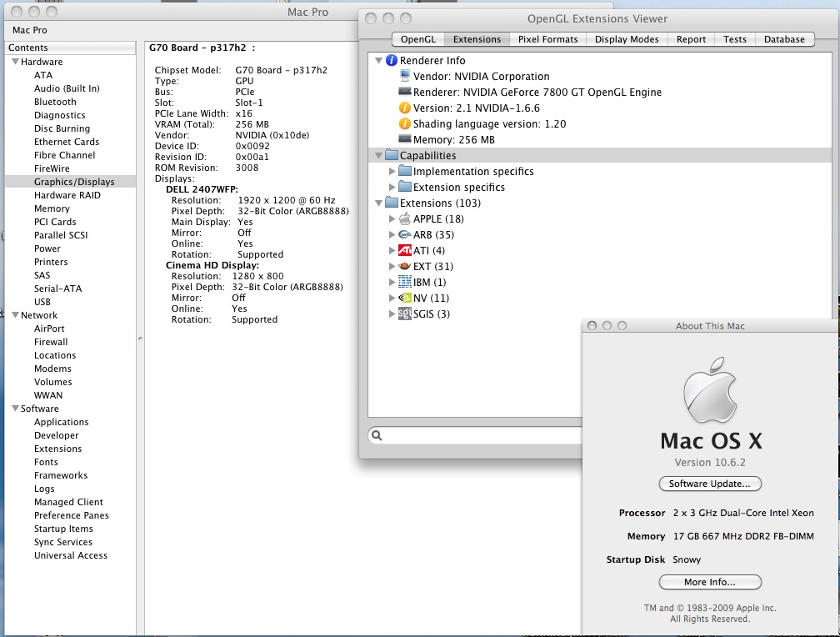This screenshot has height=637, width=840.
Task: Select Memory in the Hardware list
Action: pyautogui.click(x=52, y=208)
